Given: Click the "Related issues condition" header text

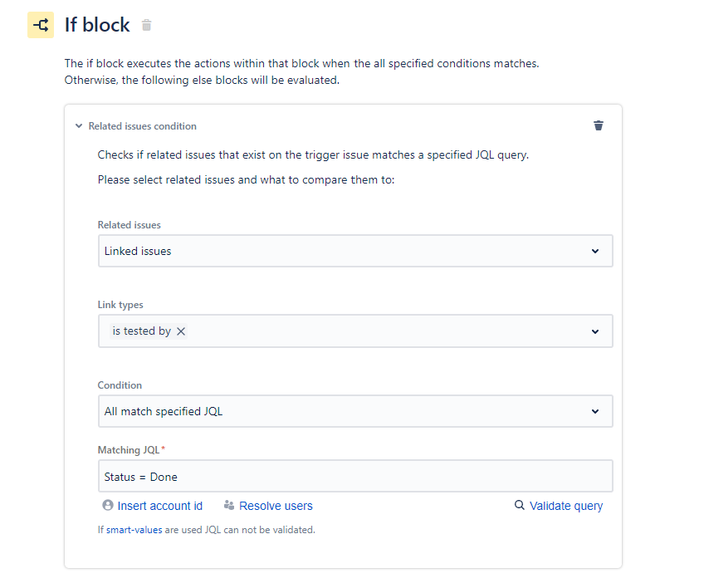Looking at the screenshot, I should 143,126.
